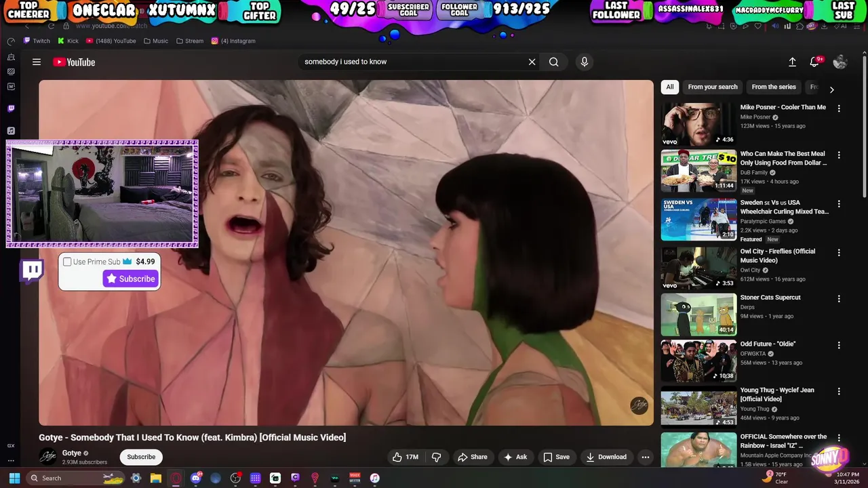This screenshot has width=868, height=488.
Task: Switch to Opera GX in the taskbar
Action: click(176, 478)
